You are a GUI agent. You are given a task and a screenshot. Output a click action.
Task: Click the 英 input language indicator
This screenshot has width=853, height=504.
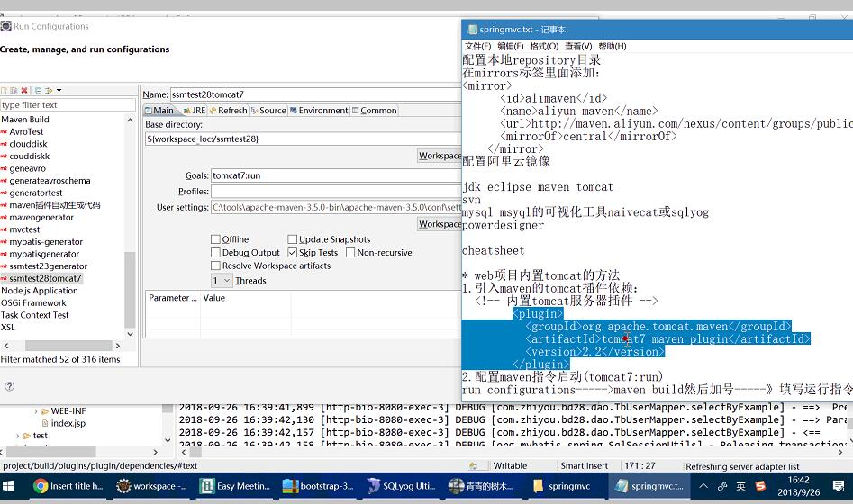[741, 485]
